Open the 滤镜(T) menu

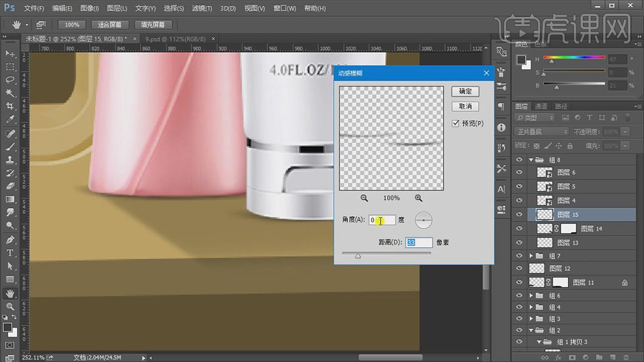pyautogui.click(x=202, y=8)
